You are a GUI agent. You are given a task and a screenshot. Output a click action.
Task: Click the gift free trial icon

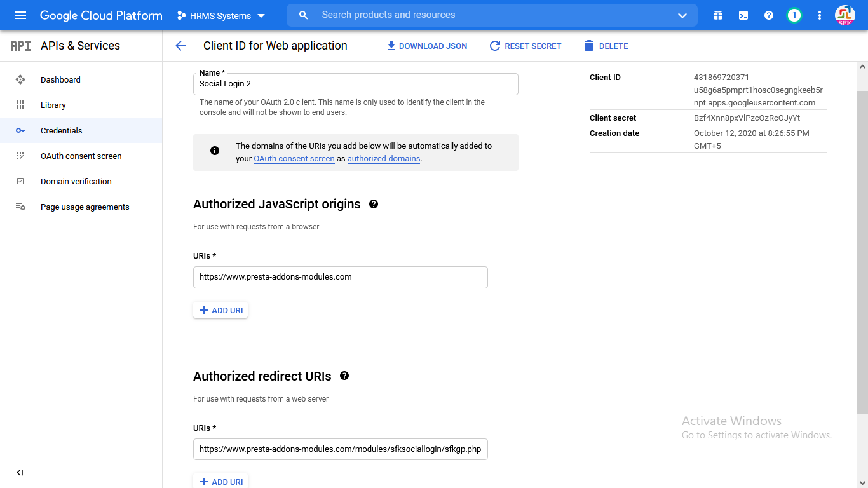[718, 15]
